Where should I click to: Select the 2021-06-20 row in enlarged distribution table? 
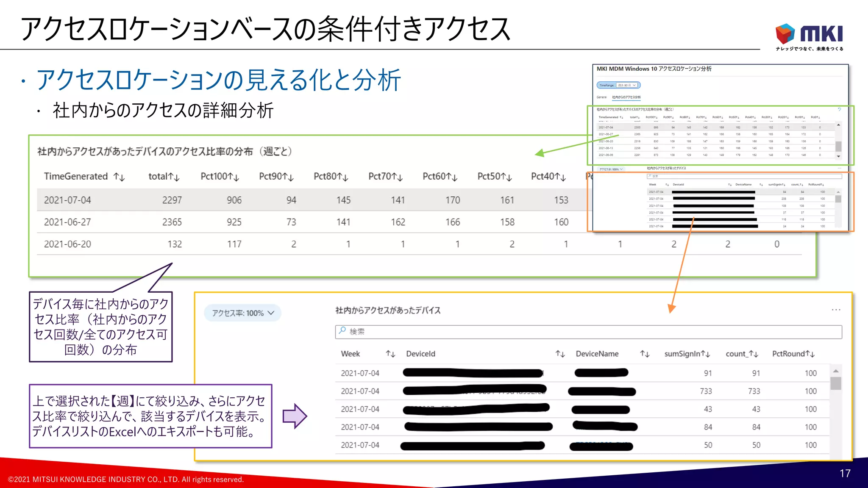point(419,244)
